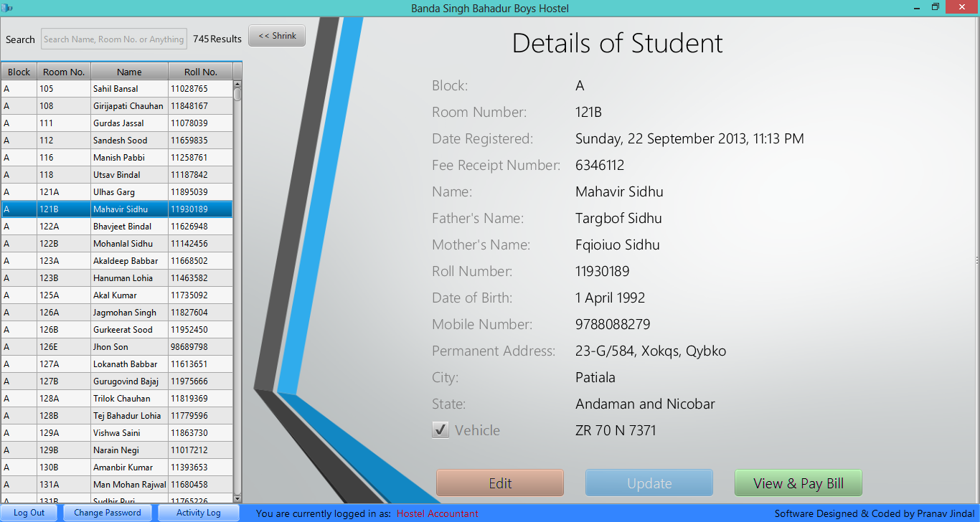Open the Activity Log
The image size is (980, 522).
coord(199,513)
